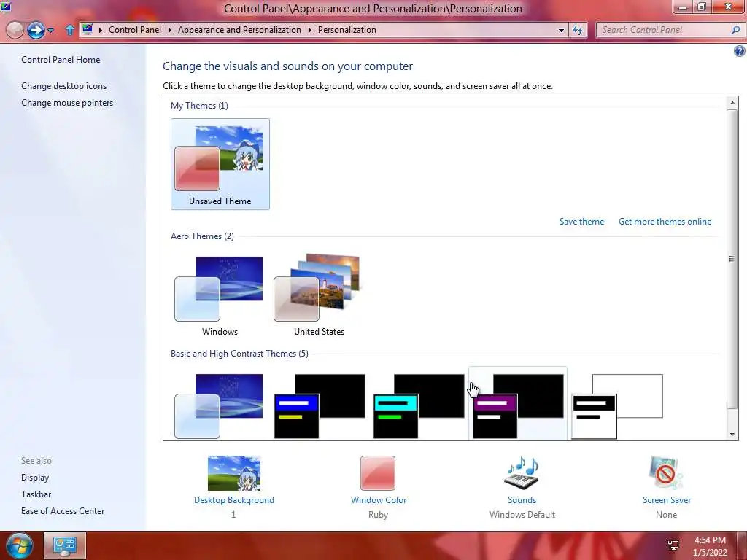Click the window system icon in title bar

[x=5, y=6]
